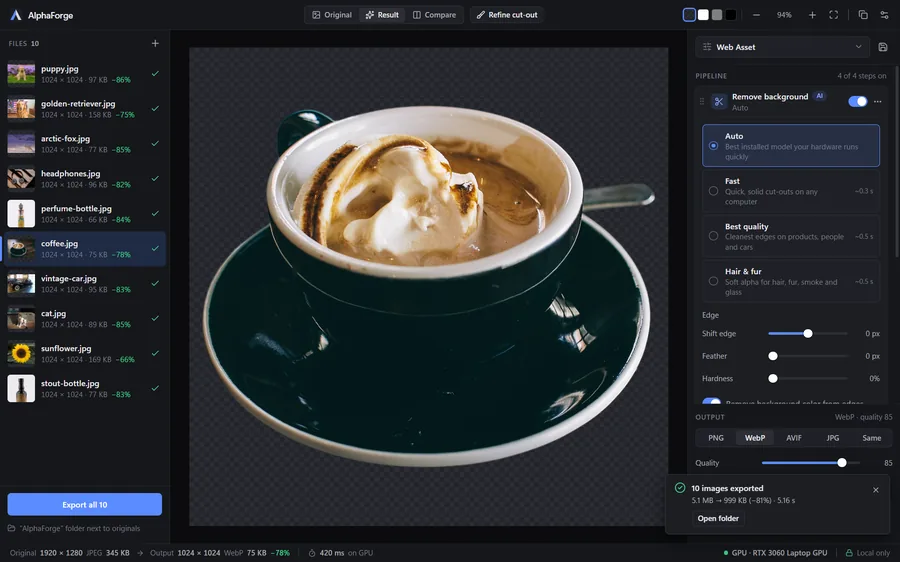The width and height of the screenshot is (900, 562).
Task: Click the folder icon next to output location
Action: click(11, 528)
